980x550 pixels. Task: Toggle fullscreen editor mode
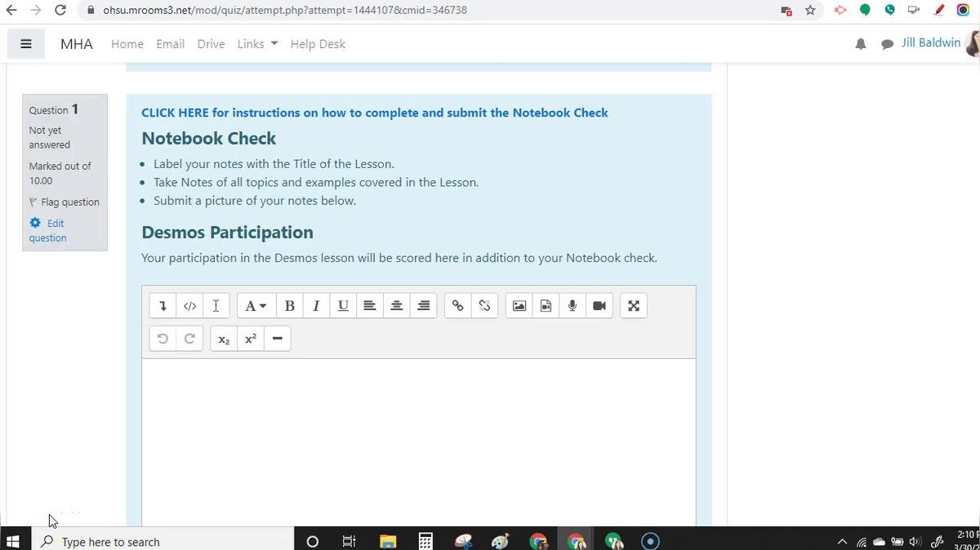pyautogui.click(x=634, y=306)
